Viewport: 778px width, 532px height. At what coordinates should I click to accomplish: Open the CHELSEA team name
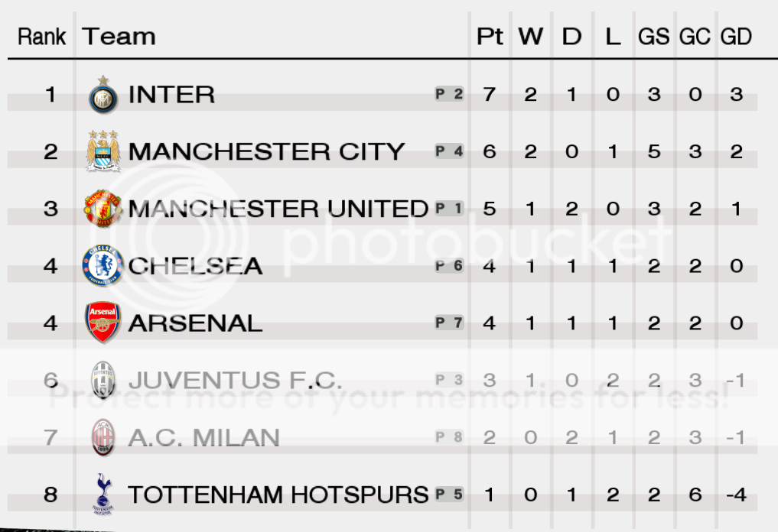click(x=195, y=266)
